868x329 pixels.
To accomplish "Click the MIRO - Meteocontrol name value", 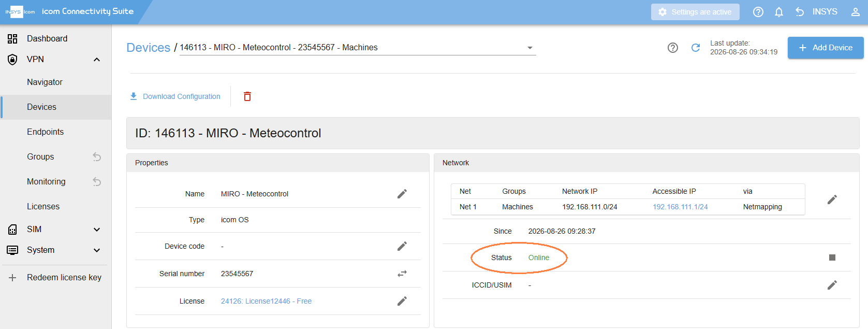I will (x=255, y=194).
